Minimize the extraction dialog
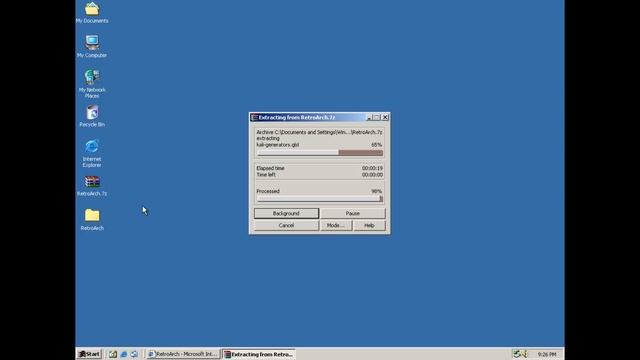The height and width of the screenshot is (360, 640). [369, 118]
